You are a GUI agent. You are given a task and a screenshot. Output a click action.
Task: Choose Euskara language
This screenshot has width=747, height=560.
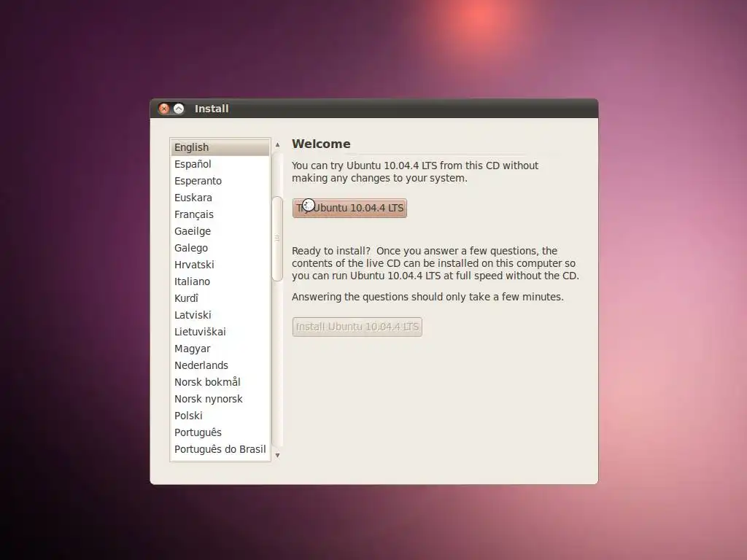click(220, 198)
